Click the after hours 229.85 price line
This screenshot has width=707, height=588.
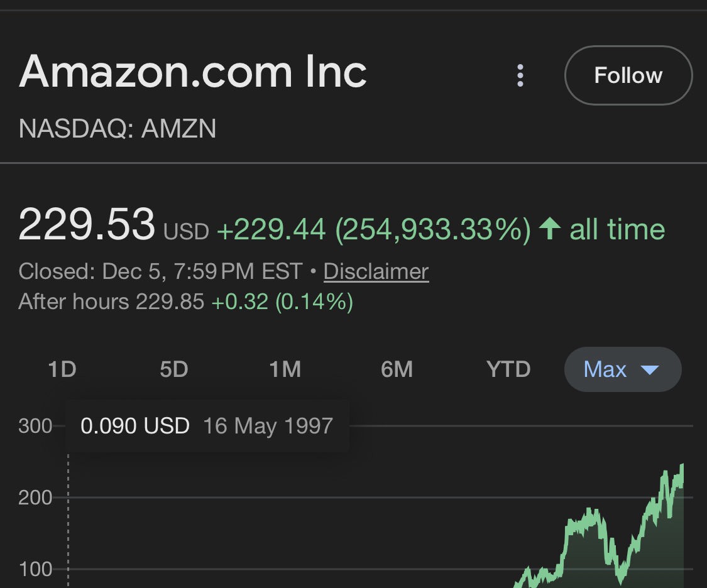(186, 302)
